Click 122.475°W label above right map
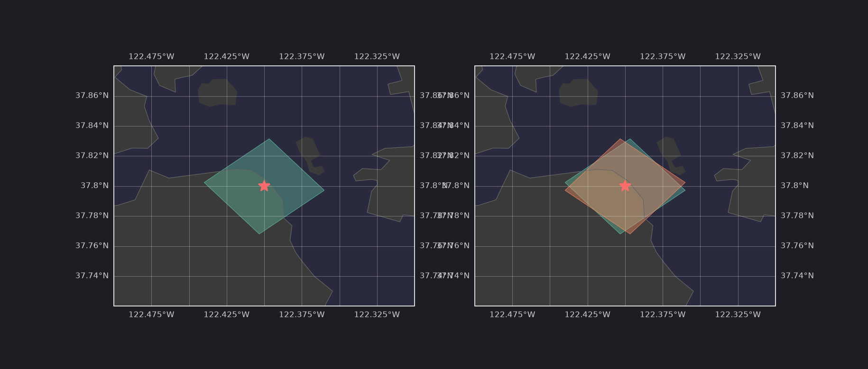 coord(512,57)
